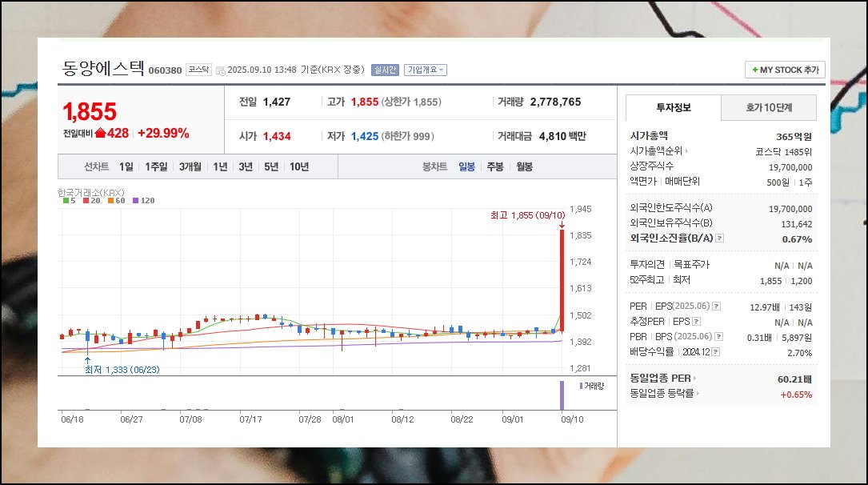Viewport: 868px width, 485px height.
Task: Click the 코스닥 1485위 rank value
Action: [784, 152]
